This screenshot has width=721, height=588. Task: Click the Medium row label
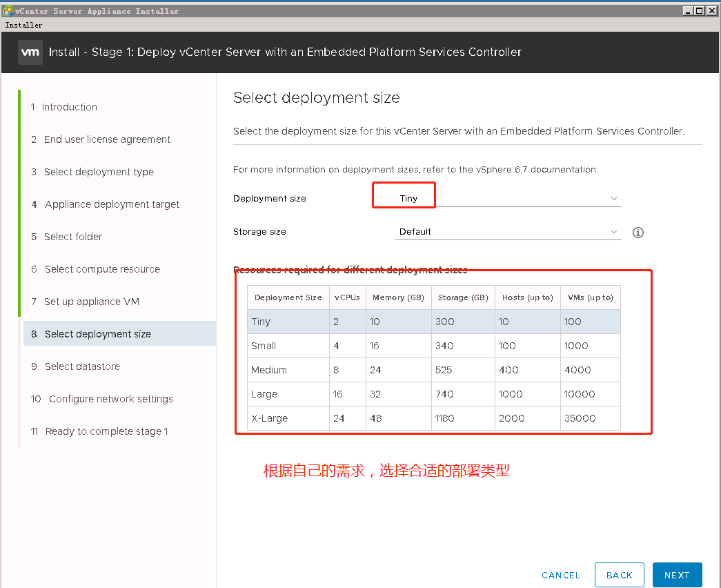point(269,370)
